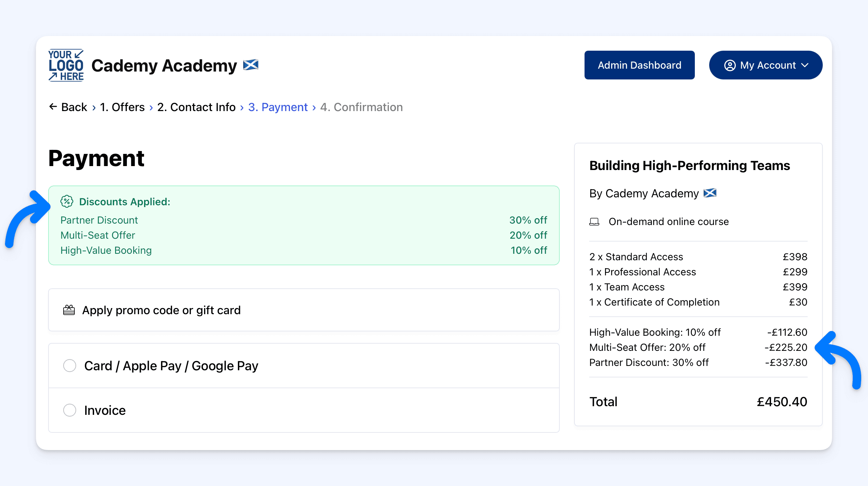Viewport: 868px width, 486px height.
Task: Click Building High-Performing Teams course title
Action: [x=689, y=166]
